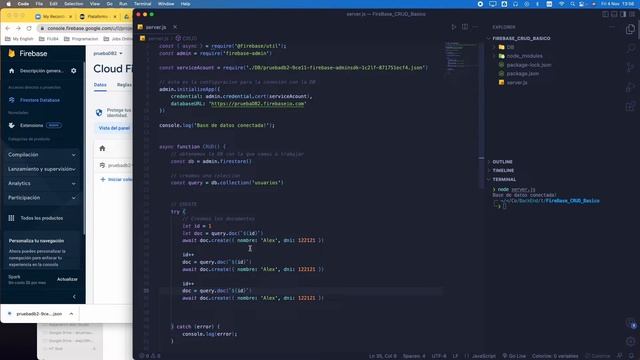Open the Search icon in VS Code activity bar
Image resolution: width=640 pixels, height=360 pixels.
631,48
